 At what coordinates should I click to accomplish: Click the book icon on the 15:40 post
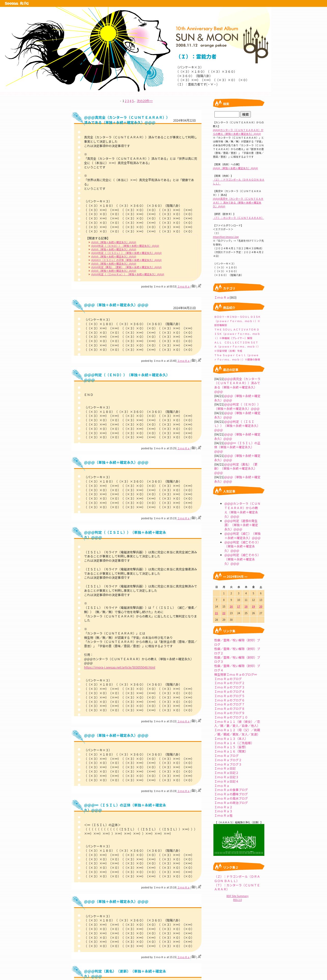tap(193, 360)
